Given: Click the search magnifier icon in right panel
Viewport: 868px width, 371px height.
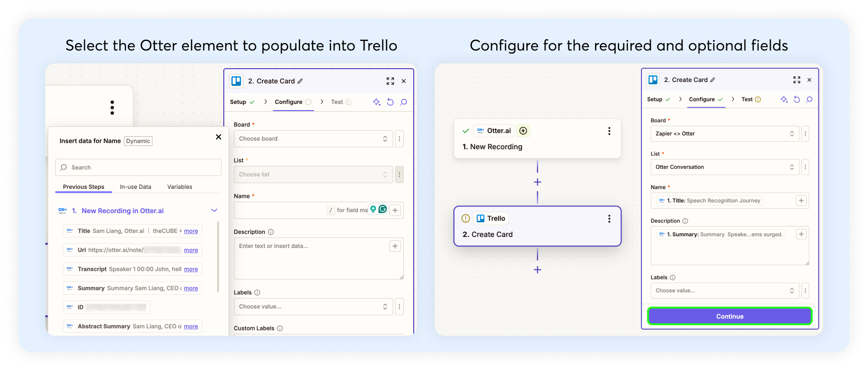Looking at the screenshot, I should pos(809,99).
